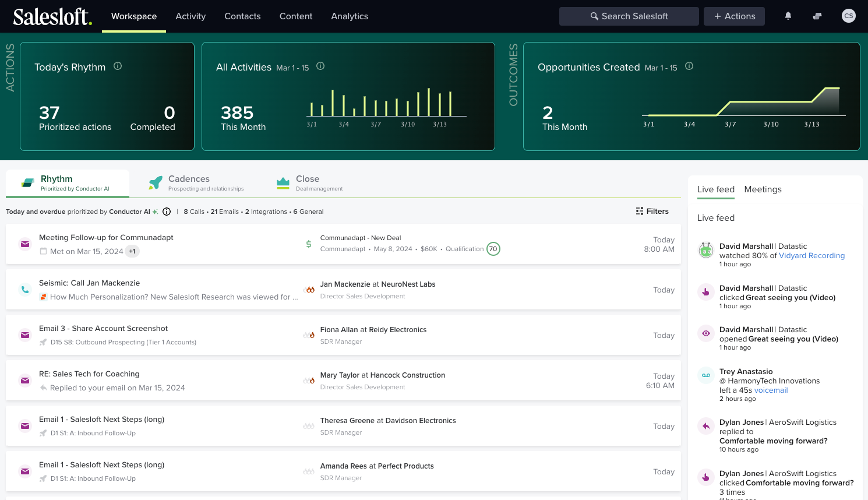The image size is (868, 500).
Task: Open the Content menu
Action: click(x=296, y=16)
